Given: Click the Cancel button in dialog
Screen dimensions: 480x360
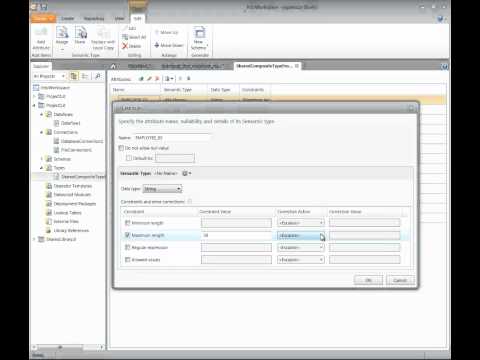Looking at the screenshot, I should pos(400,280).
